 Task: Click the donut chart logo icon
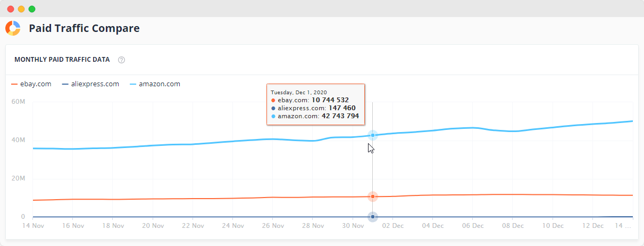[x=13, y=28]
